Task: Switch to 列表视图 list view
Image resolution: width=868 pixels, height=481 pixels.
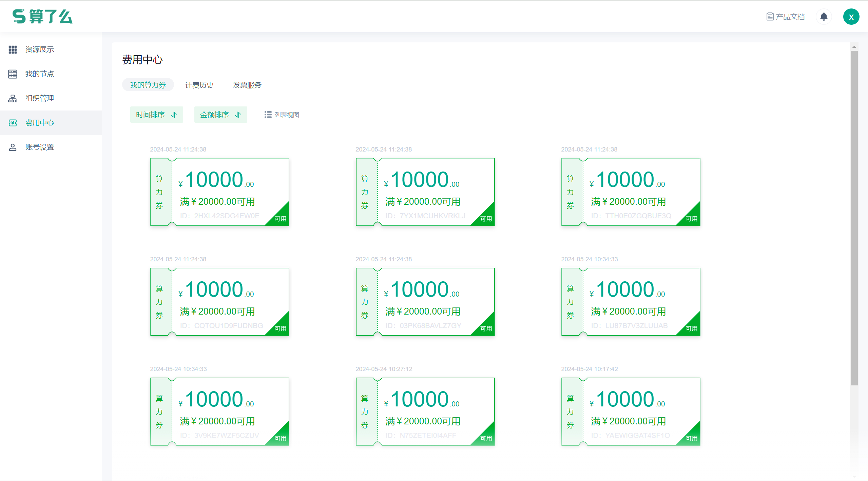Action: [x=282, y=115]
